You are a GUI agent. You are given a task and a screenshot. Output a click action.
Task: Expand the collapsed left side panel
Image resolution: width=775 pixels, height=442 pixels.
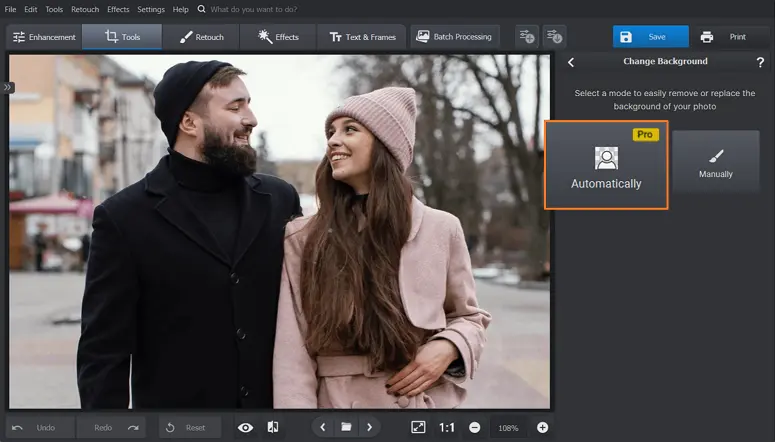(x=7, y=87)
